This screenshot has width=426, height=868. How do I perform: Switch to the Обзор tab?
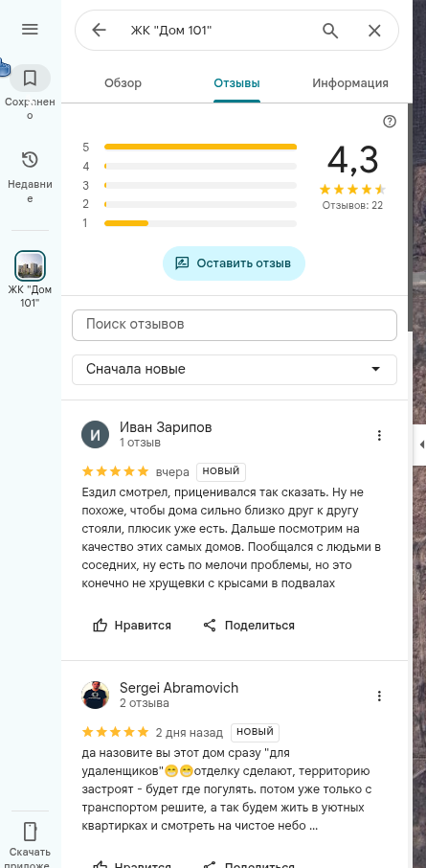click(x=123, y=83)
